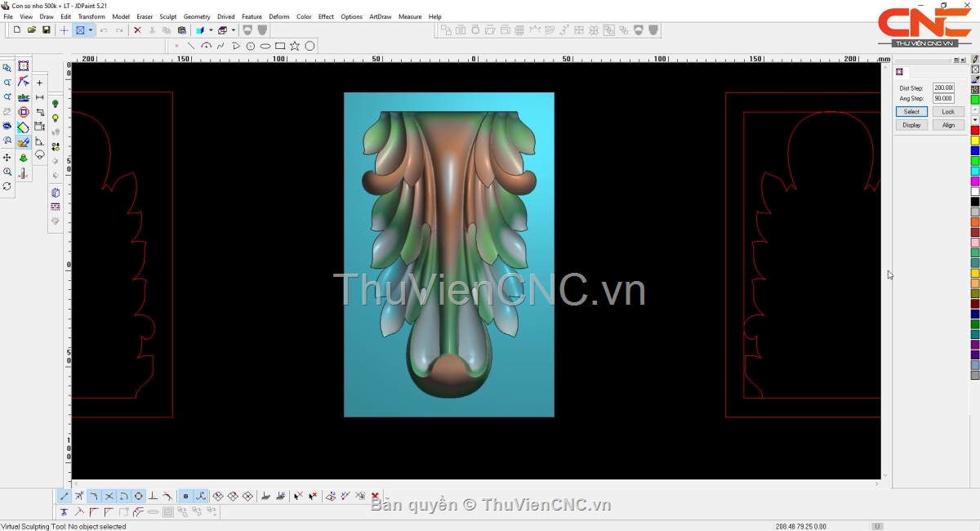Open the Sculpt menu
Image resolution: width=980 pixels, height=531 pixels.
point(168,16)
